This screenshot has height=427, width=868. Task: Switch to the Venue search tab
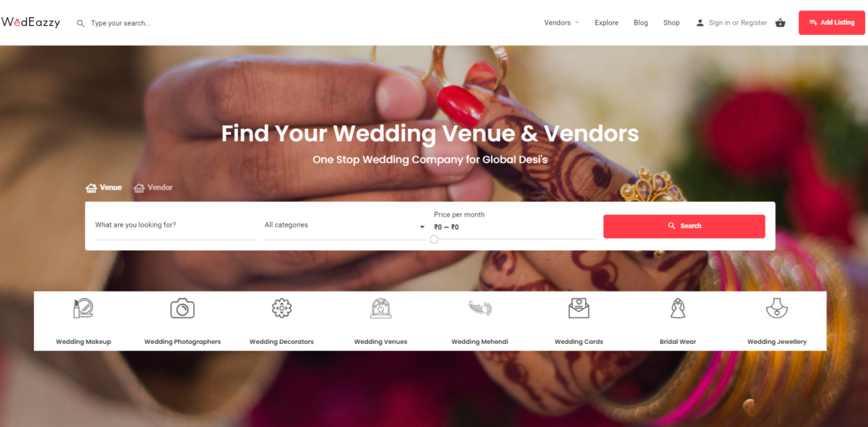pyautogui.click(x=104, y=188)
